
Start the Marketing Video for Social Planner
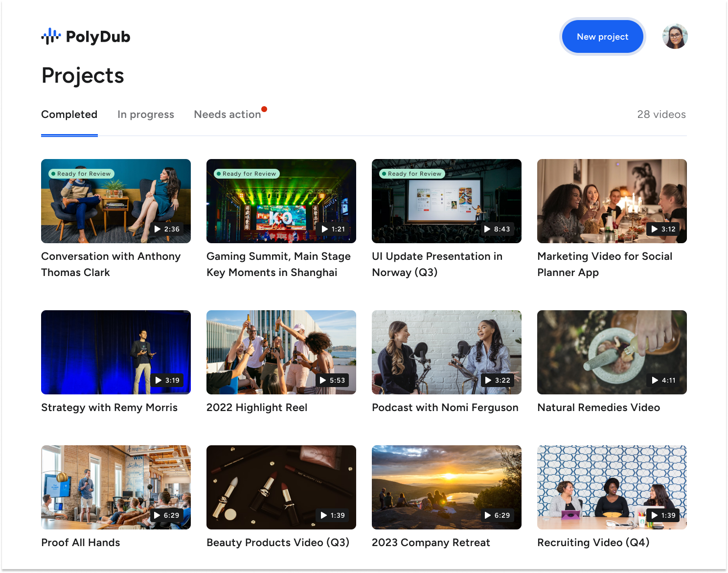click(x=655, y=229)
